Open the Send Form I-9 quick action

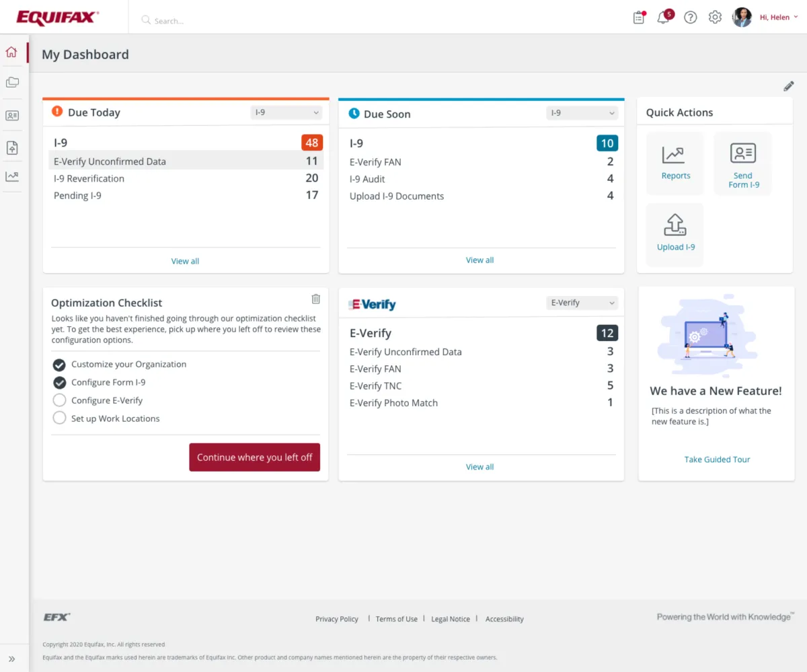[x=743, y=163]
